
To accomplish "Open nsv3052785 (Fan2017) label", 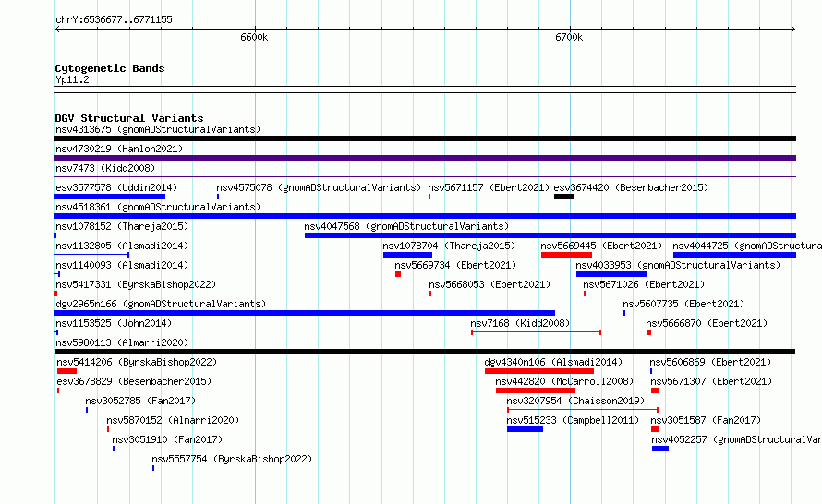I will pyautogui.click(x=140, y=401).
